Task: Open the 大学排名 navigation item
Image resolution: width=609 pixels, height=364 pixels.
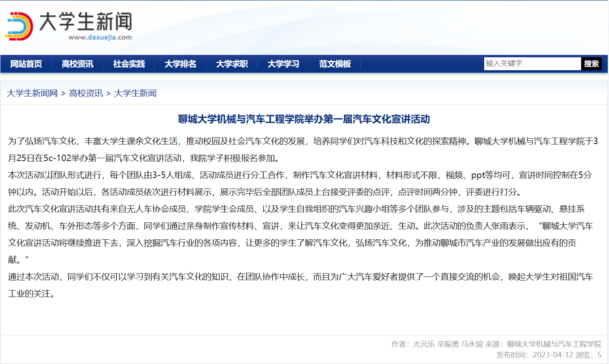Action: click(181, 64)
